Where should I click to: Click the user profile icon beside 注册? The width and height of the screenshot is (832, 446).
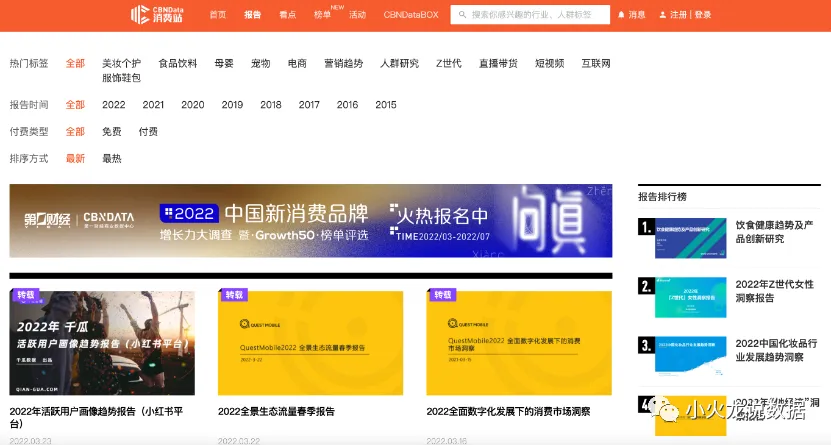point(662,15)
